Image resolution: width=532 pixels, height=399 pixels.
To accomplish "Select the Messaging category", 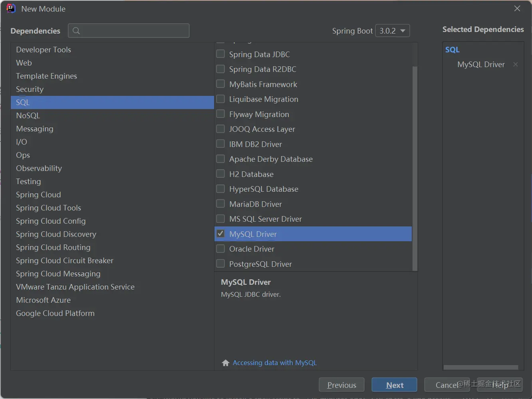I will [112, 129].
